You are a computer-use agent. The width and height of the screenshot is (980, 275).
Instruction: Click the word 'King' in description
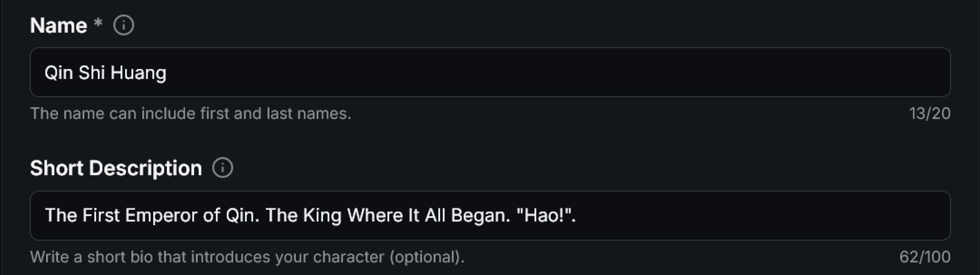point(322,216)
